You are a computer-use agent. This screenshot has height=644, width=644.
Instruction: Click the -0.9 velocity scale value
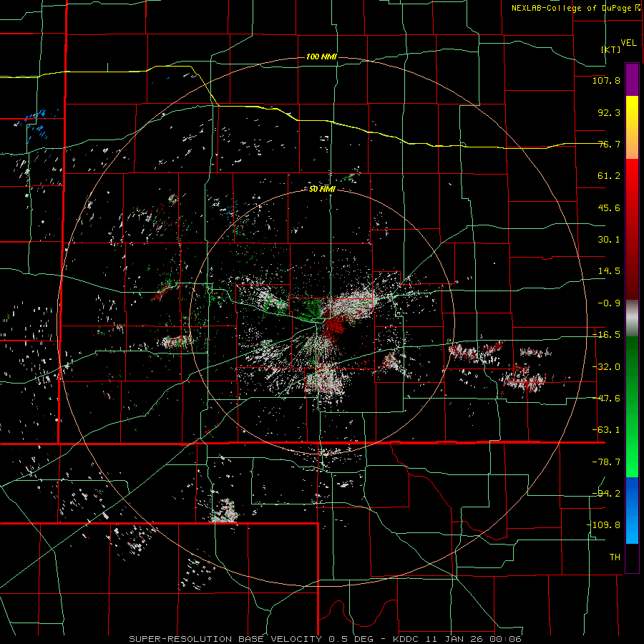606,303
